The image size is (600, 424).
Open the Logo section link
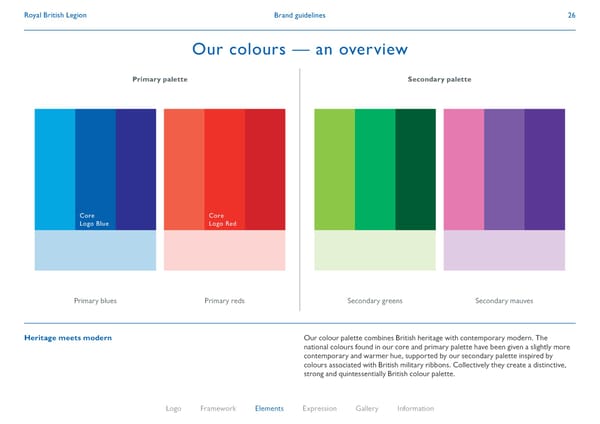coord(174,408)
